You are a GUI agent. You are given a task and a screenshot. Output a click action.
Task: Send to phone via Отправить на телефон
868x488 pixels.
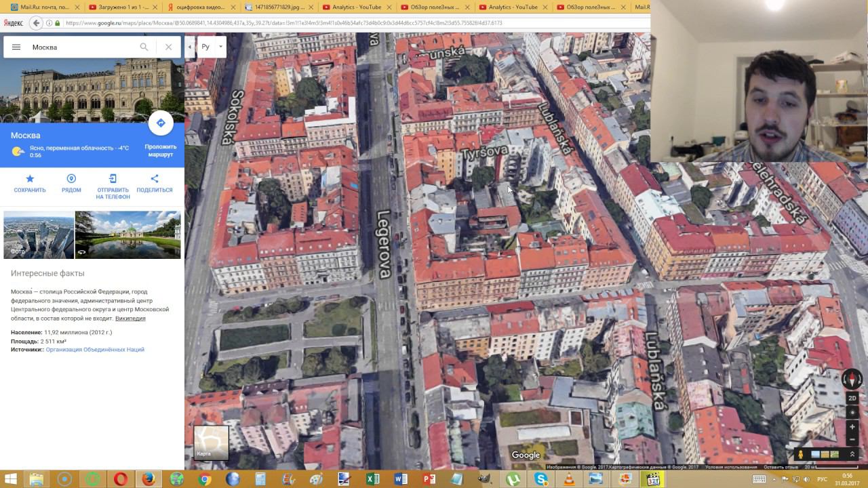[113, 186]
